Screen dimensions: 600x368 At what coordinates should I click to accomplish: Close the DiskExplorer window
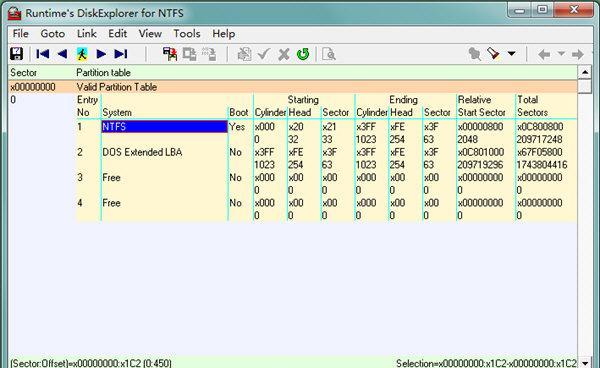(574, 10)
